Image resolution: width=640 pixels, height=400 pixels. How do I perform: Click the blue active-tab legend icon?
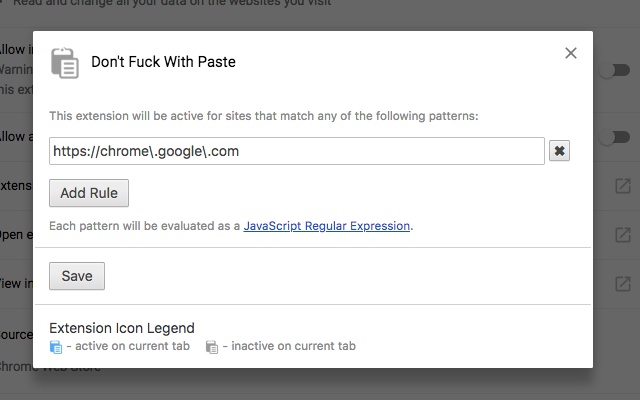pyautogui.click(x=56, y=347)
